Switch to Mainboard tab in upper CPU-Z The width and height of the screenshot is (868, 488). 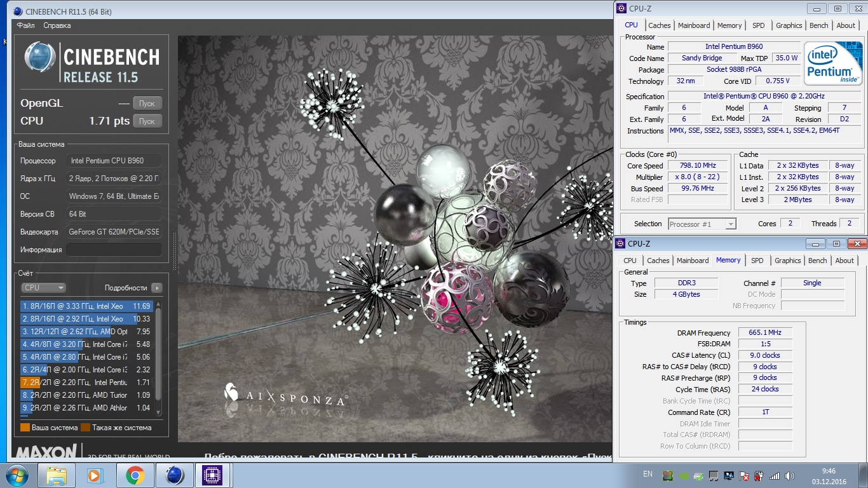(x=693, y=25)
